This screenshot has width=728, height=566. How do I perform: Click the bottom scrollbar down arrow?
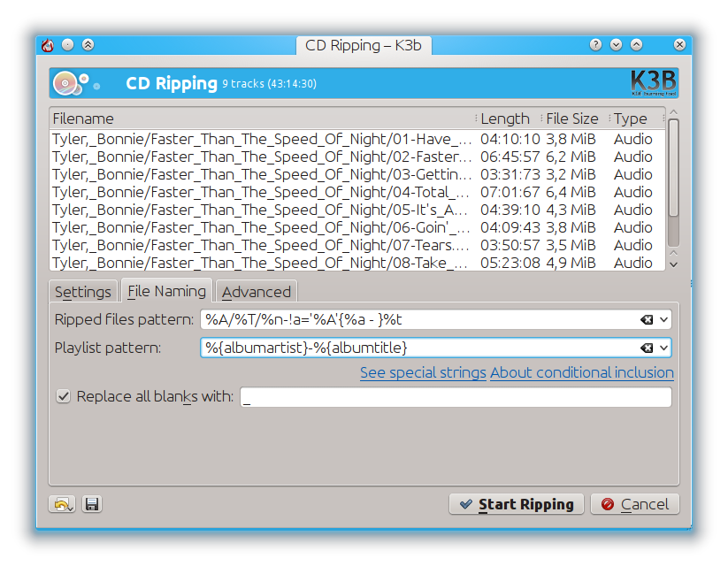[674, 264]
